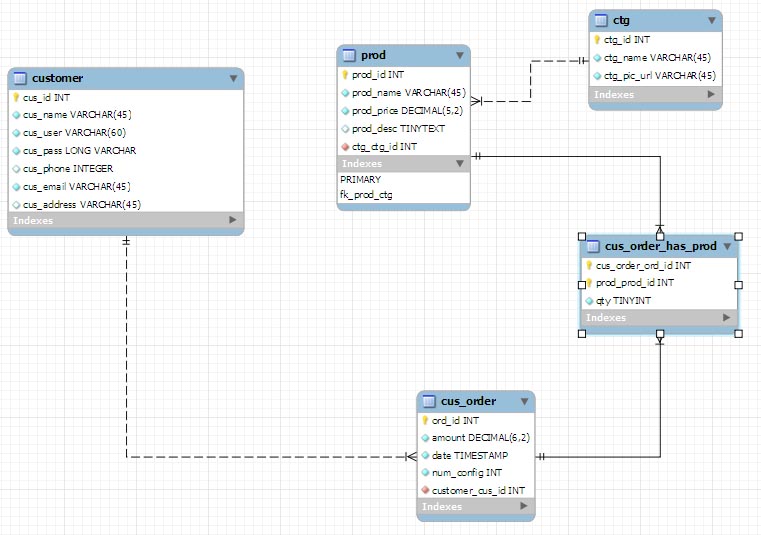Image resolution: width=761 pixels, height=535 pixels.
Task: Click the ctg table header icon
Action: pyautogui.click(x=601, y=20)
